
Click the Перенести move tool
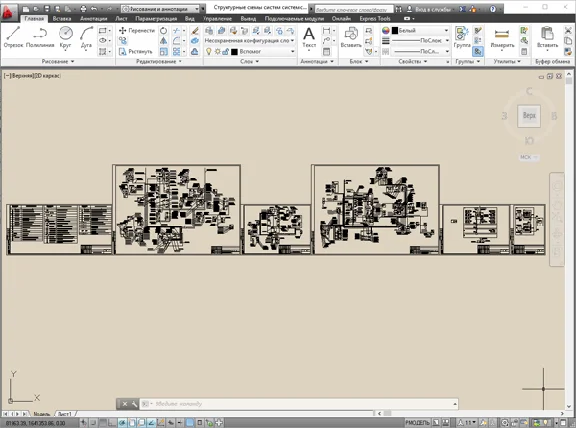tap(137, 30)
